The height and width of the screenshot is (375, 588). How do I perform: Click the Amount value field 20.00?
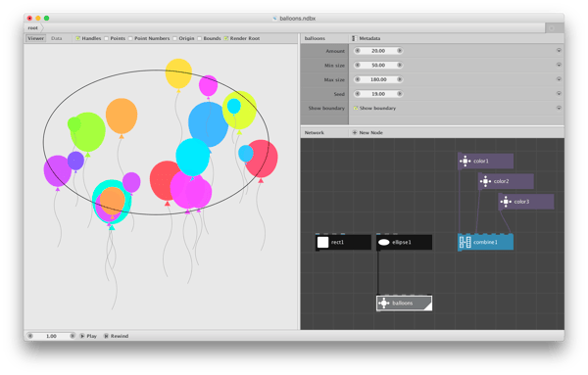[378, 51]
